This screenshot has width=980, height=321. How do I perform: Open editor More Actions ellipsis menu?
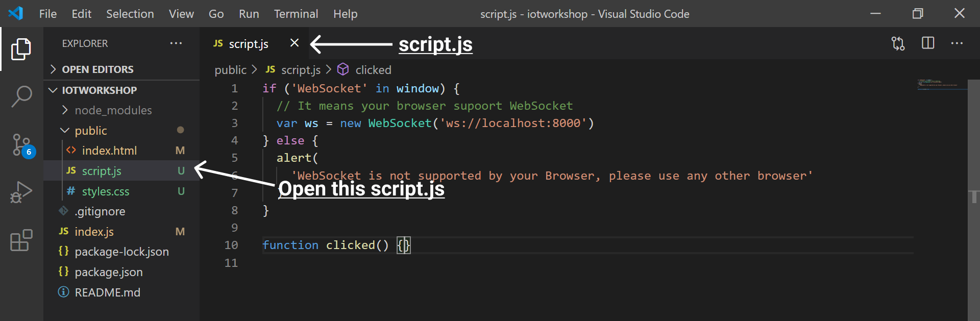(957, 43)
